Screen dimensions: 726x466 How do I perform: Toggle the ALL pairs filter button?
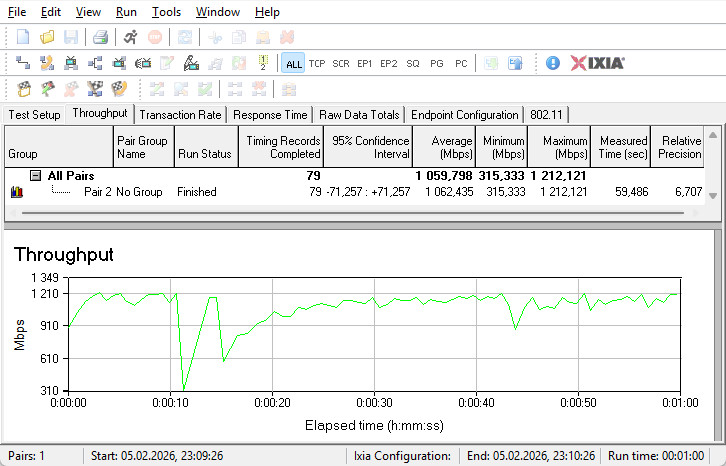coord(293,63)
